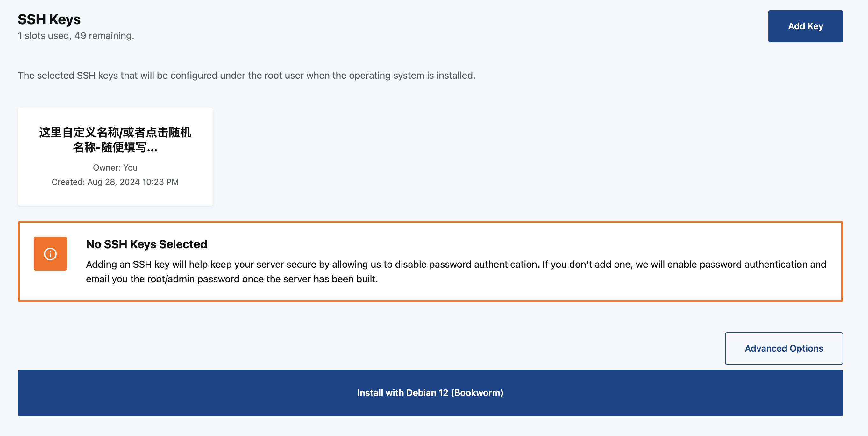Click the "No SSH Keys Selected" heading
The height and width of the screenshot is (436, 868).
[146, 244]
